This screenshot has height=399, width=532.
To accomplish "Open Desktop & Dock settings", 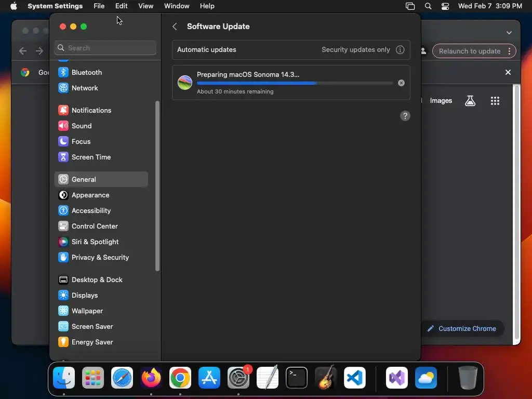I will (101, 280).
